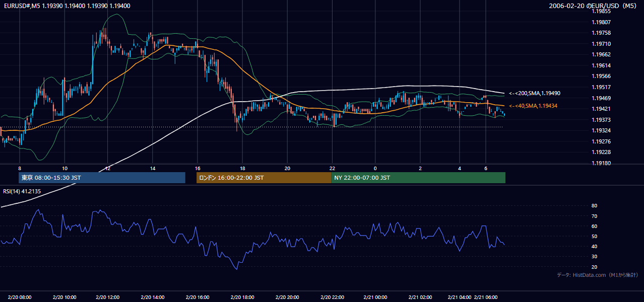
Task: Pick price axis value 1.19228
Action: pyautogui.click(x=601, y=152)
